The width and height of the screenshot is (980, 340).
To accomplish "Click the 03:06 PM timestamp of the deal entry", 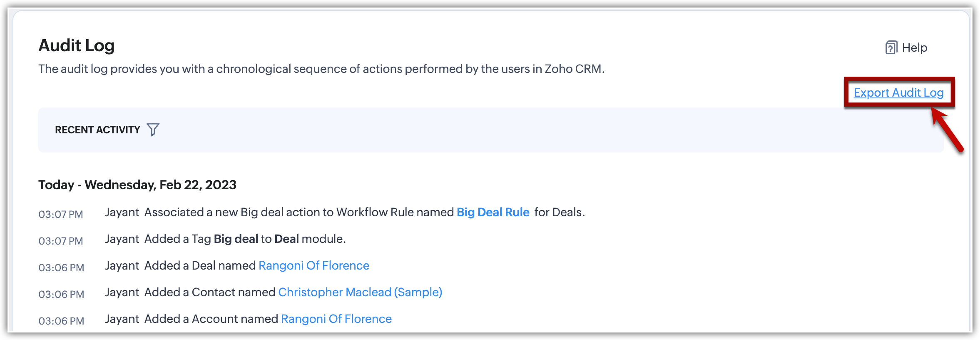I will 61,268.
